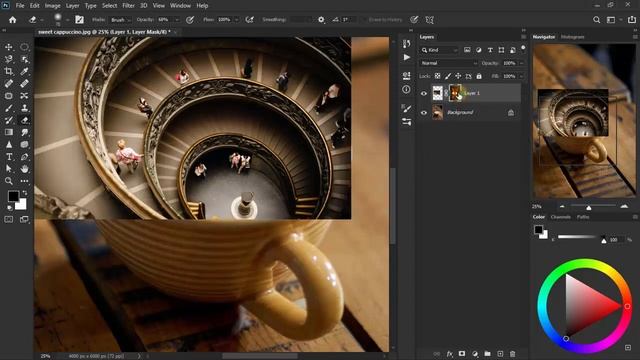640x360 pixels.
Task: Open the History panel icon
Action: pos(407,44)
